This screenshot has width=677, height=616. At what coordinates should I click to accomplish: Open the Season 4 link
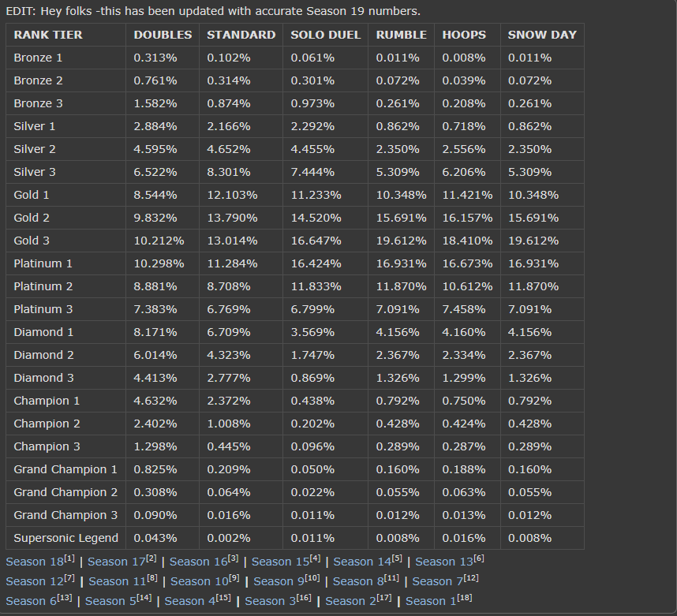coord(189,601)
